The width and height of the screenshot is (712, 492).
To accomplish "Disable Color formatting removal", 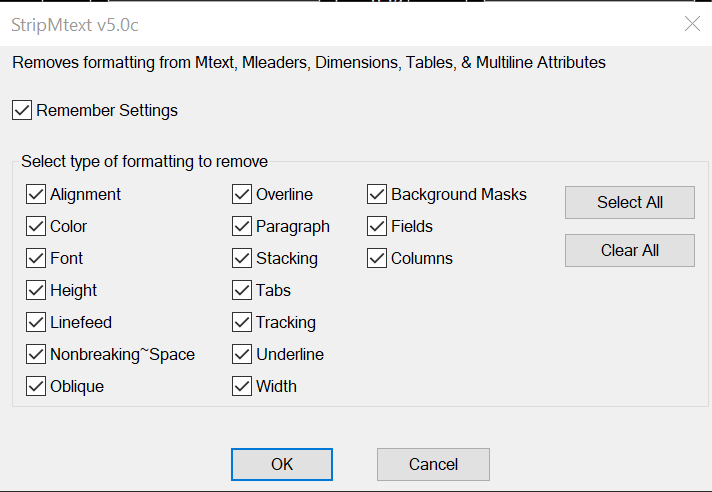I will pos(36,226).
